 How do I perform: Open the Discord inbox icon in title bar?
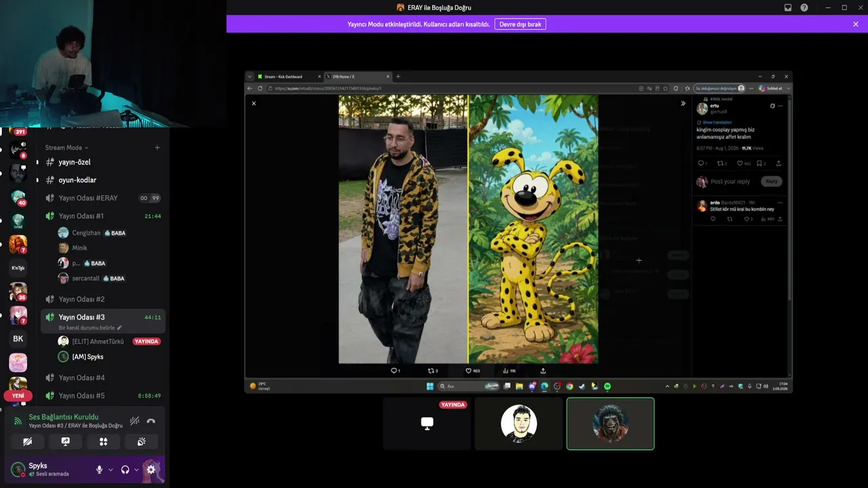coord(788,7)
